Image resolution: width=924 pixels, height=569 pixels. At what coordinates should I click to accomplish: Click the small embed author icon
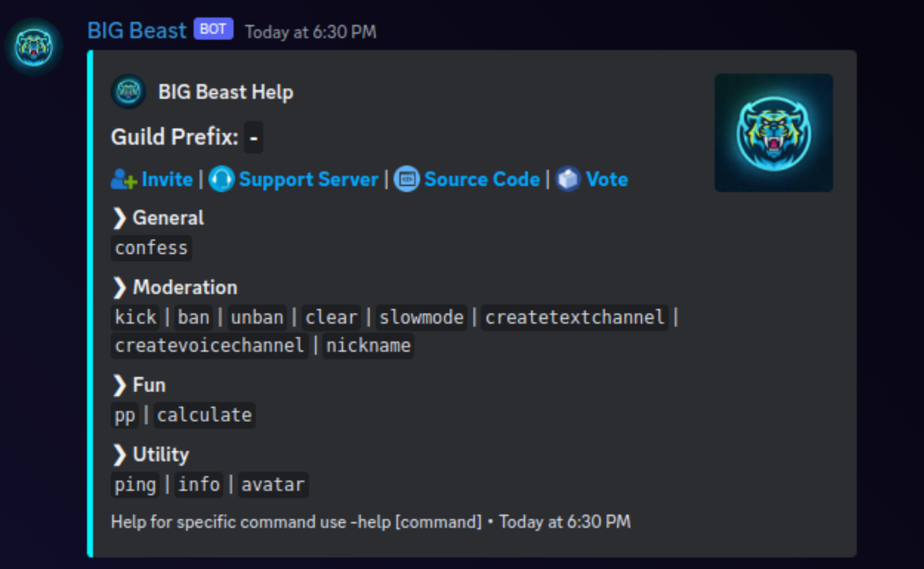click(x=128, y=92)
